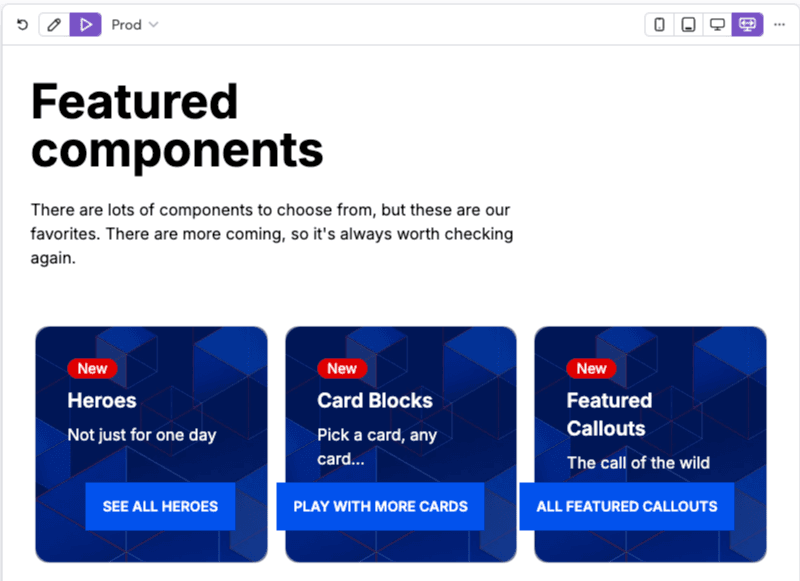The height and width of the screenshot is (581, 800).
Task: Click the Featured components heading
Action: click(177, 125)
